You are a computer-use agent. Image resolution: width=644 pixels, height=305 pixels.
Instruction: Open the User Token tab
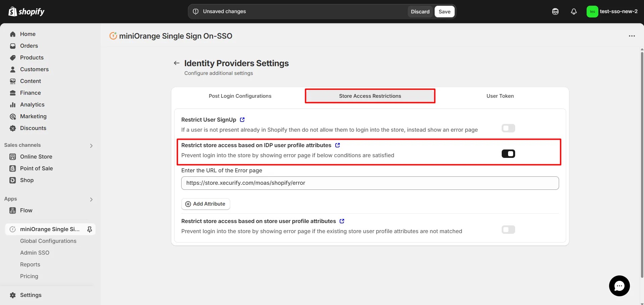pos(500,96)
